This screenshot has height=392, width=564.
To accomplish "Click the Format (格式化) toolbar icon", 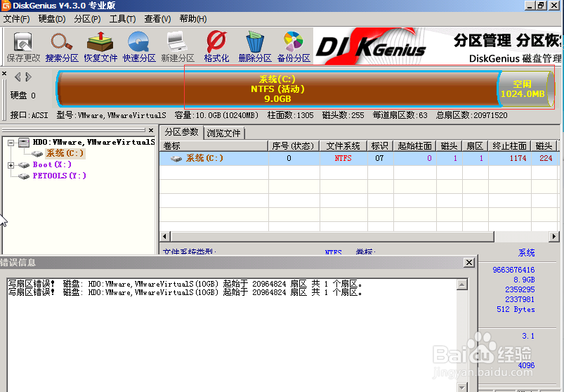I will tap(216, 47).
